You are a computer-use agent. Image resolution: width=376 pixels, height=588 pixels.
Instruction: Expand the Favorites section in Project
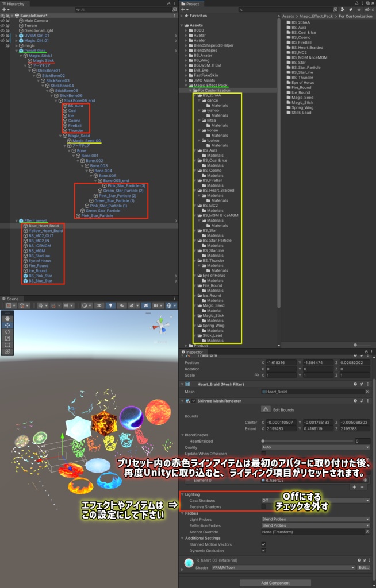coord(182,16)
